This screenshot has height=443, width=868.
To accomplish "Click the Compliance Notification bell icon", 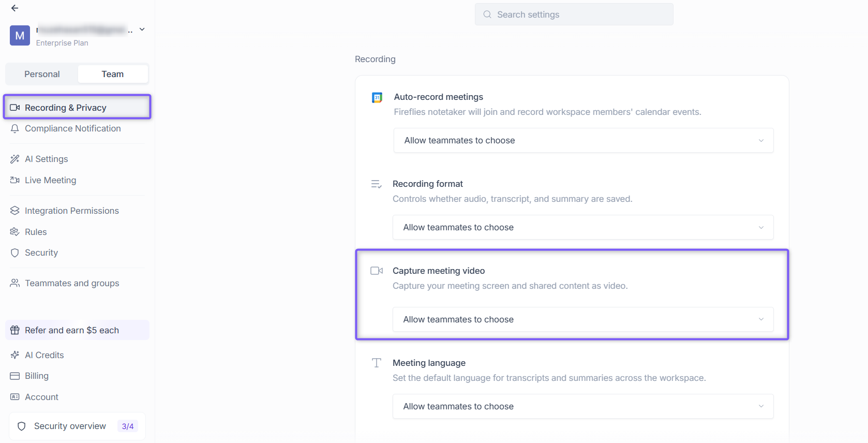I will click(15, 128).
